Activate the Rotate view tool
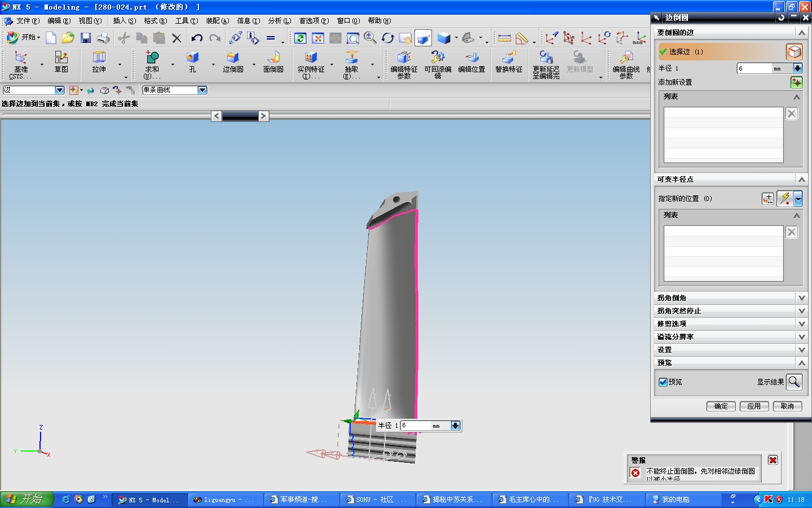The image size is (812, 508). 388,38
